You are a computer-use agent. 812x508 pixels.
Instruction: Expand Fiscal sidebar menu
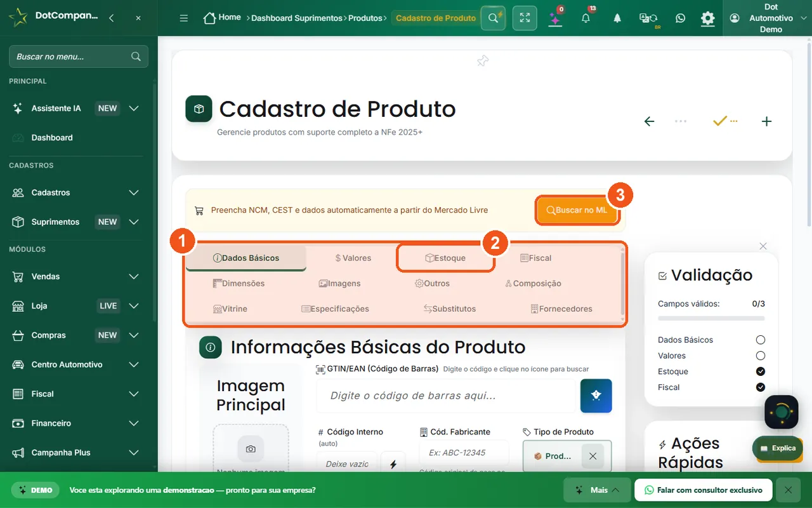point(76,394)
